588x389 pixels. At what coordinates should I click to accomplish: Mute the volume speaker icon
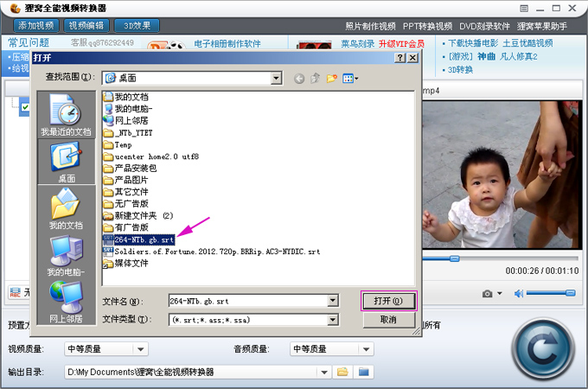[519, 293]
